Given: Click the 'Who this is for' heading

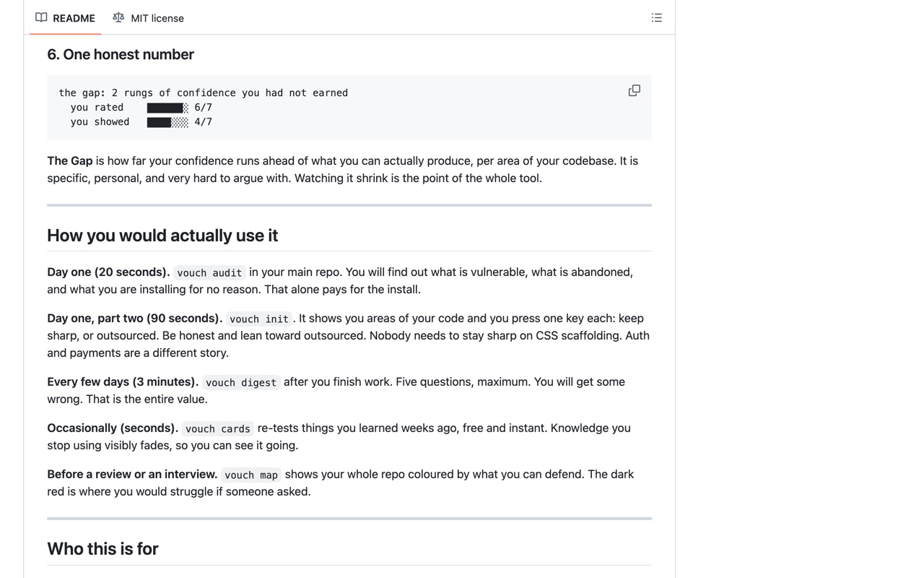Looking at the screenshot, I should 103,548.
